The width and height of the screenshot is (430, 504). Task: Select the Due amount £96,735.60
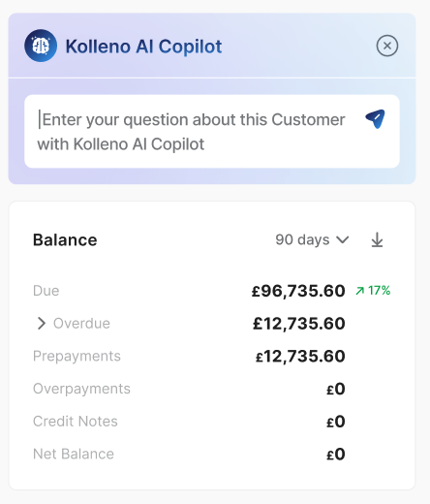point(298,291)
